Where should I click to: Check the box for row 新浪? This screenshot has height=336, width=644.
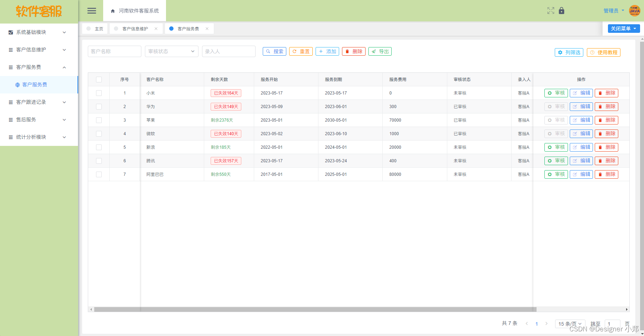[x=99, y=147]
